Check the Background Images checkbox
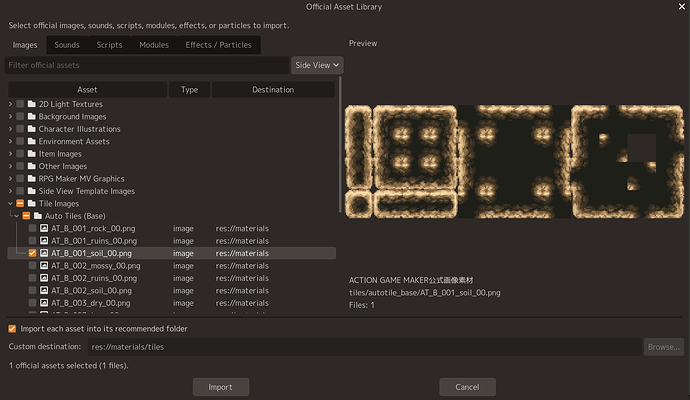Screen dimensions: 690x400 pos(20,117)
